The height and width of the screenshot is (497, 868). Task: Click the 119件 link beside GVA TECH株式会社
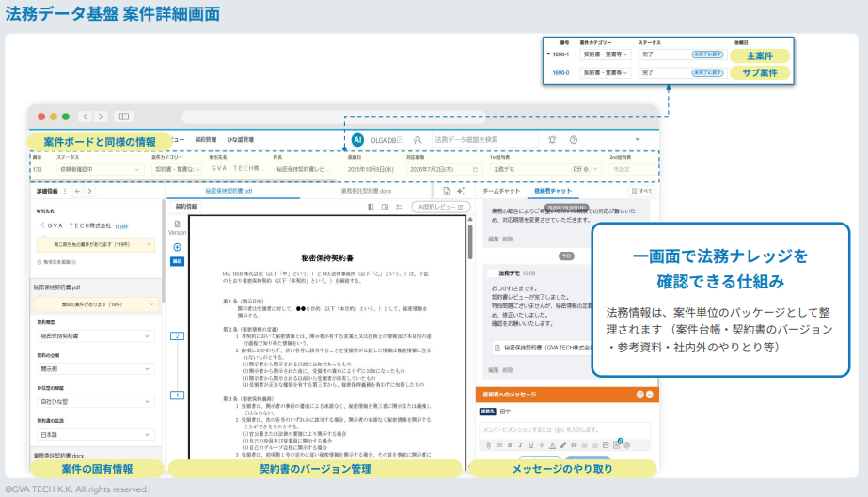point(121,226)
